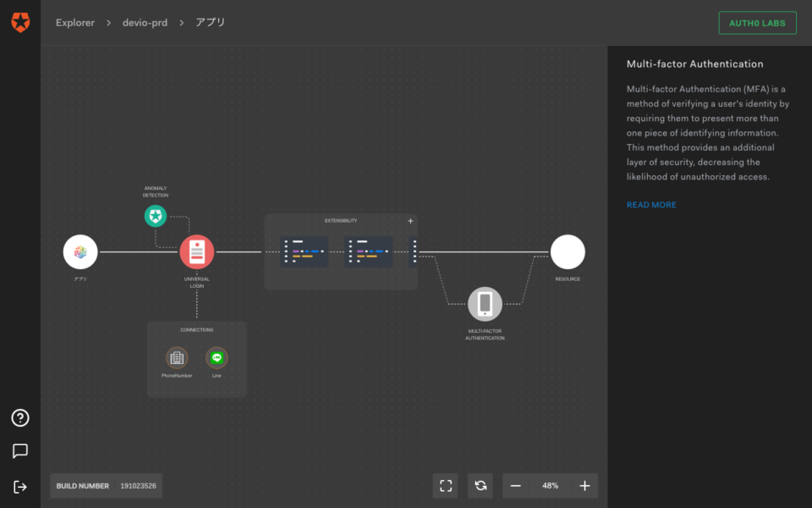Click the CONNECTIONS group label

[x=197, y=329]
